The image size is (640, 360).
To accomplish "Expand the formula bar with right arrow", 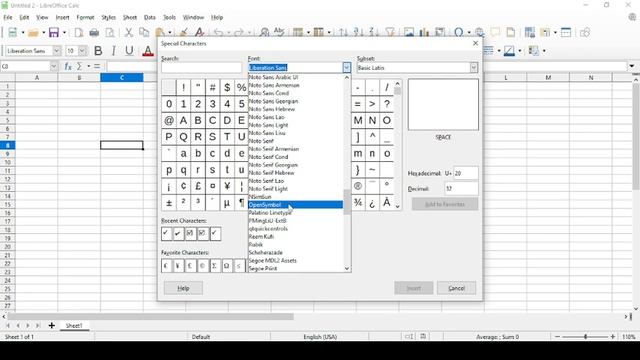I will [x=632, y=66].
